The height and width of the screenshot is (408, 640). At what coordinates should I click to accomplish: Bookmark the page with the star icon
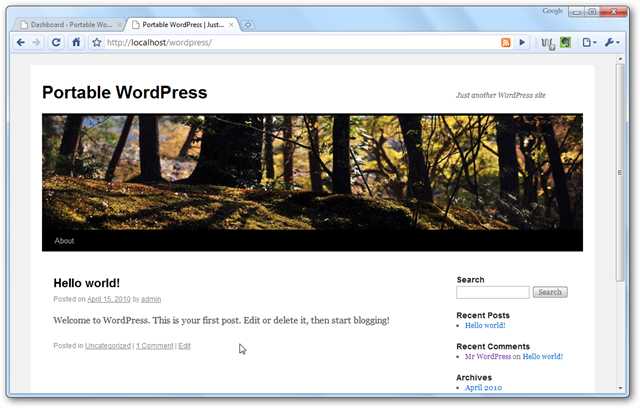tap(96, 42)
